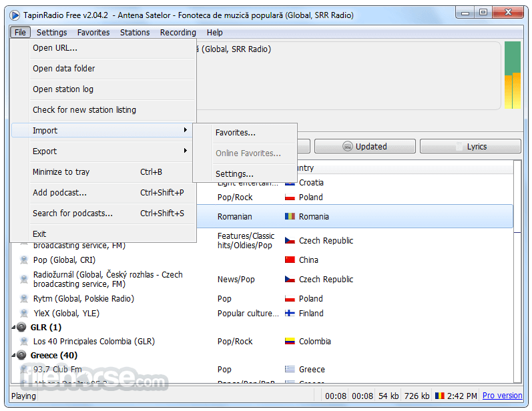
Task: Open the File menu
Action: pyautogui.click(x=20, y=33)
